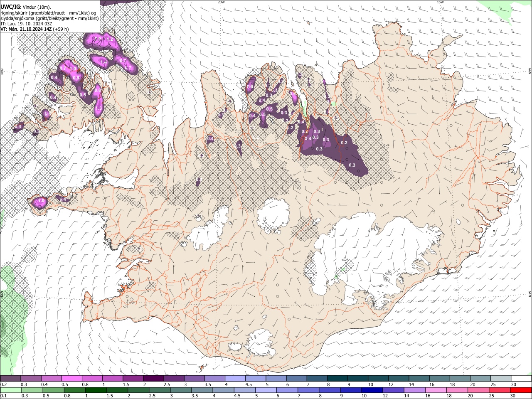The height and width of the screenshot is (399, 532).
Task: Click the valid time 'VT: Mán. 21.10.2024 14Z (+59 h)'
Action: [x=34, y=29]
